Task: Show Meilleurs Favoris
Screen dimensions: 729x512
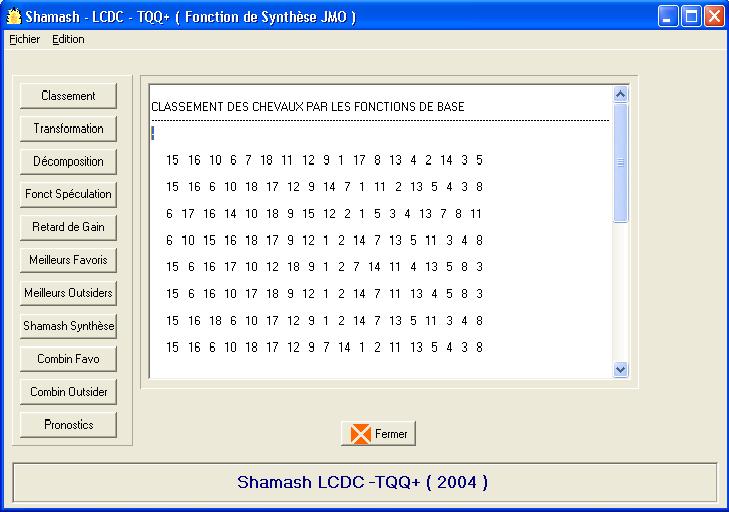Action: (68, 260)
